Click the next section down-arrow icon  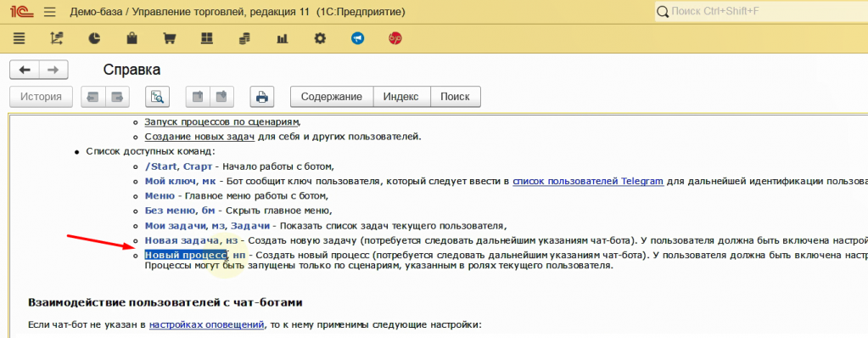[221, 97]
